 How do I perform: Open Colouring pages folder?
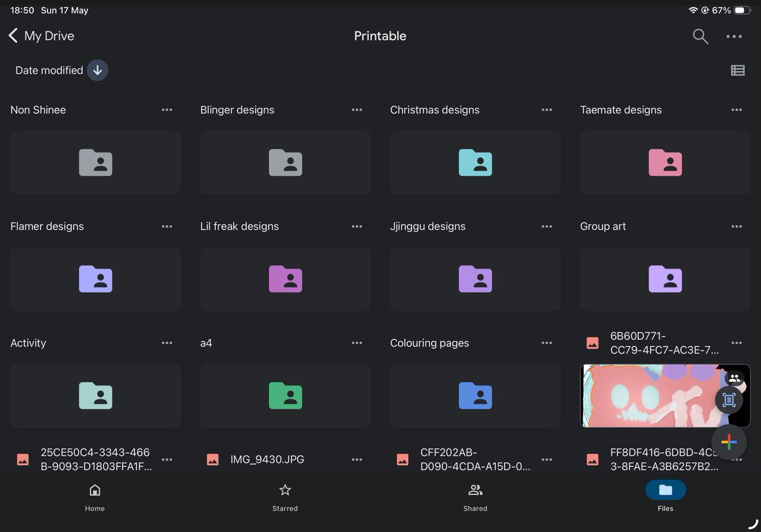(x=475, y=396)
